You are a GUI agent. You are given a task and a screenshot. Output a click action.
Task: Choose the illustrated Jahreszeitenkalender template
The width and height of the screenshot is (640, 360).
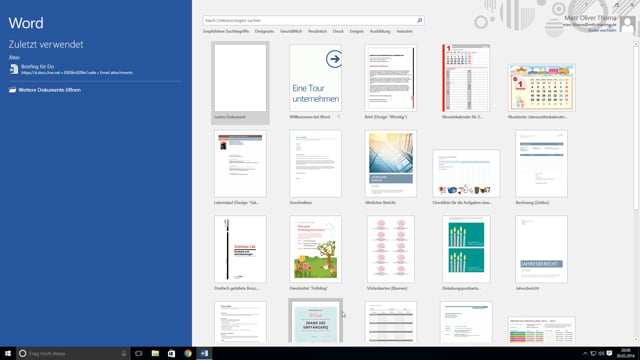coord(542,88)
